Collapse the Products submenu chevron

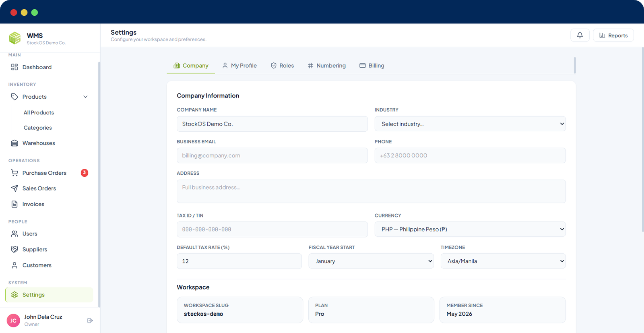[x=85, y=97]
